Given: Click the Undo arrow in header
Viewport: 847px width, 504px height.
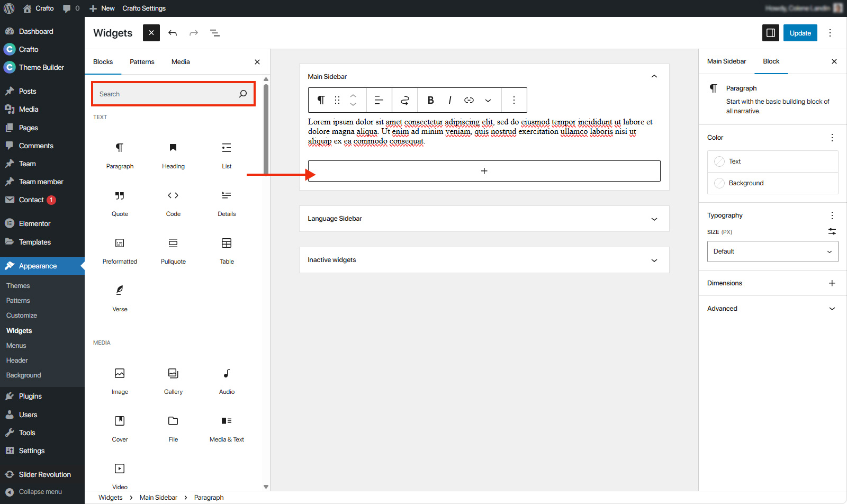Looking at the screenshot, I should [x=173, y=33].
